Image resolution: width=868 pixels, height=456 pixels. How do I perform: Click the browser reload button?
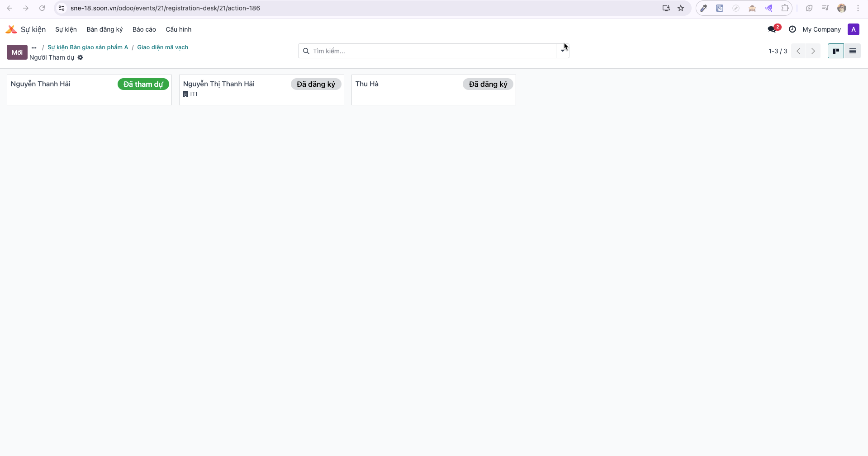point(42,8)
